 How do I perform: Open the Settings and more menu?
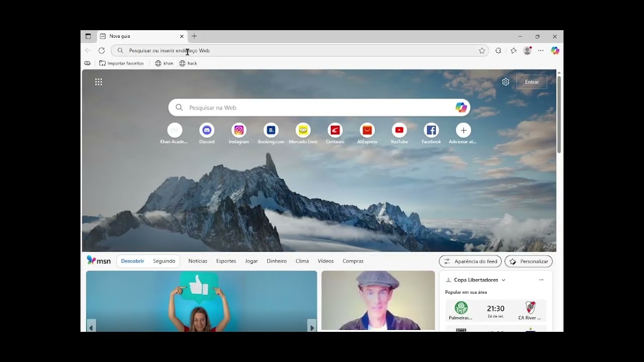click(x=541, y=51)
